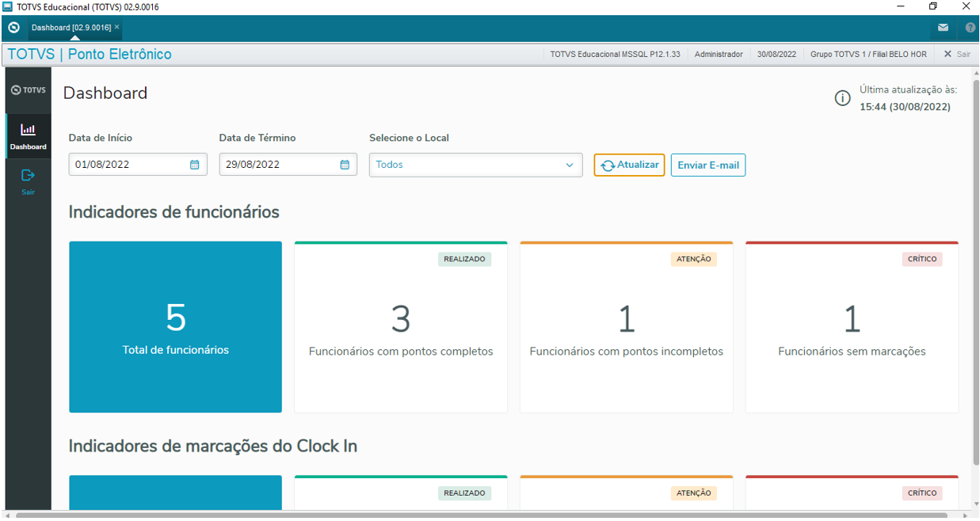Click the Help question mark icon
Screen dimensions: 980x521
(970, 28)
